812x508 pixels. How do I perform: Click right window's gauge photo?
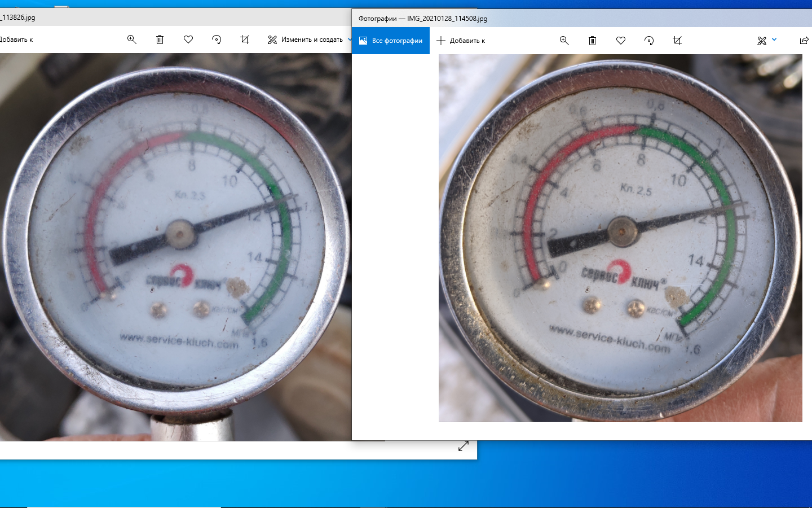click(620, 238)
